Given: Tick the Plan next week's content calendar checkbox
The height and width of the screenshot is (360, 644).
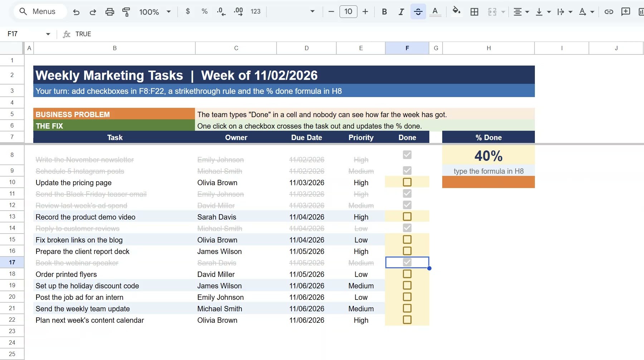Looking at the screenshot, I should 407,320.
